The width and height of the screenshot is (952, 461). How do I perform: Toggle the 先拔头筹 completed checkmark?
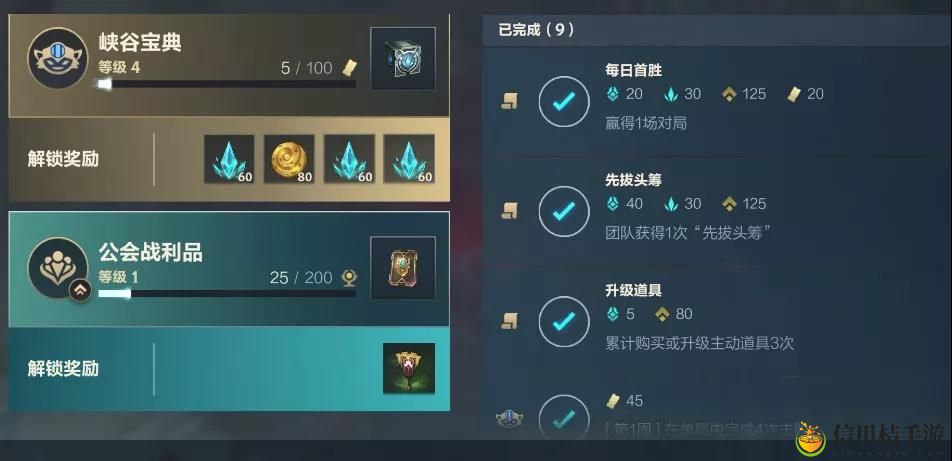564,211
